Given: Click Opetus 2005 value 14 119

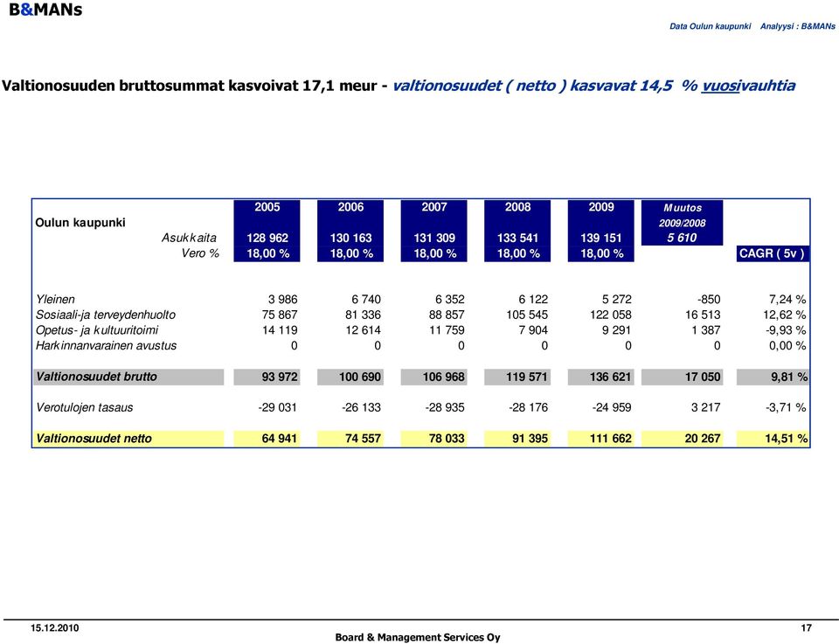Looking at the screenshot, I should pos(280,330).
